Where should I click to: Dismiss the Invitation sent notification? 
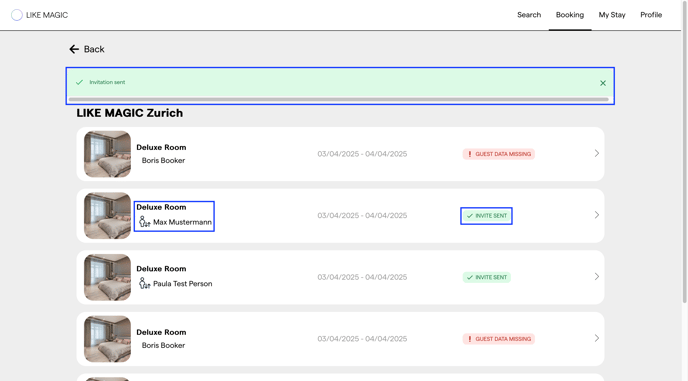(x=603, y=83)
